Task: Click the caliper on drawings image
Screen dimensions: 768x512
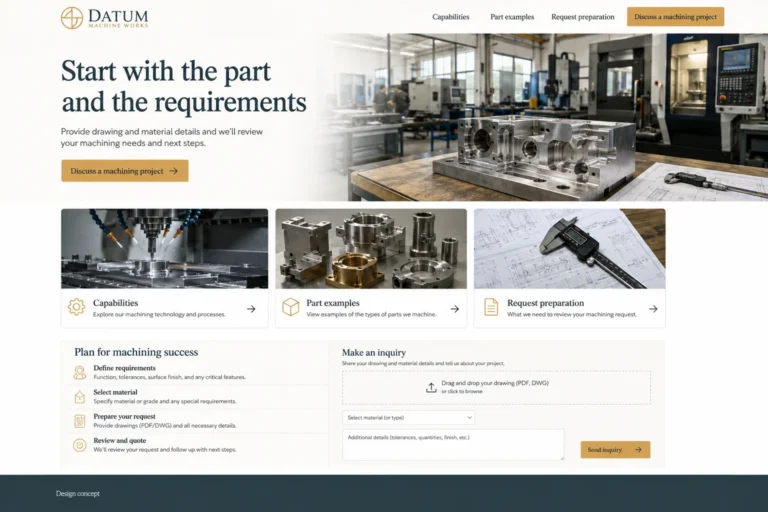Action: point(570,249)
